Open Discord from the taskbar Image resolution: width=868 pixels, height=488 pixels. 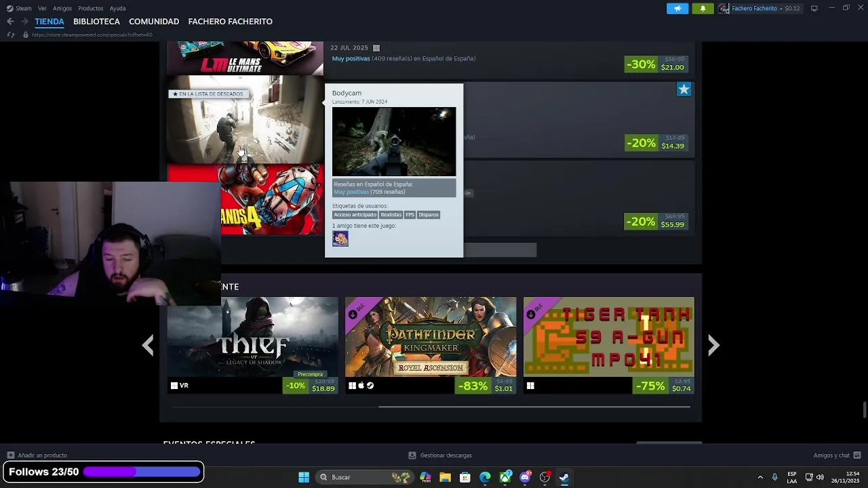coord(525,477)
